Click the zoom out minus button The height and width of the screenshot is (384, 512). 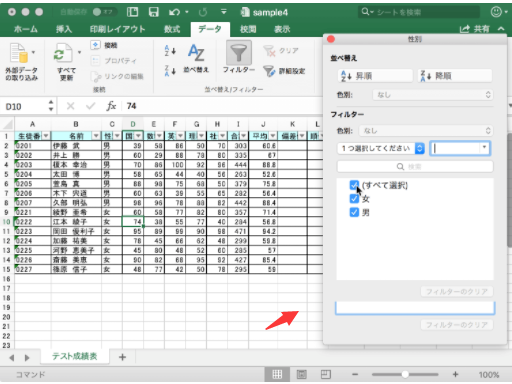[355, 374]
